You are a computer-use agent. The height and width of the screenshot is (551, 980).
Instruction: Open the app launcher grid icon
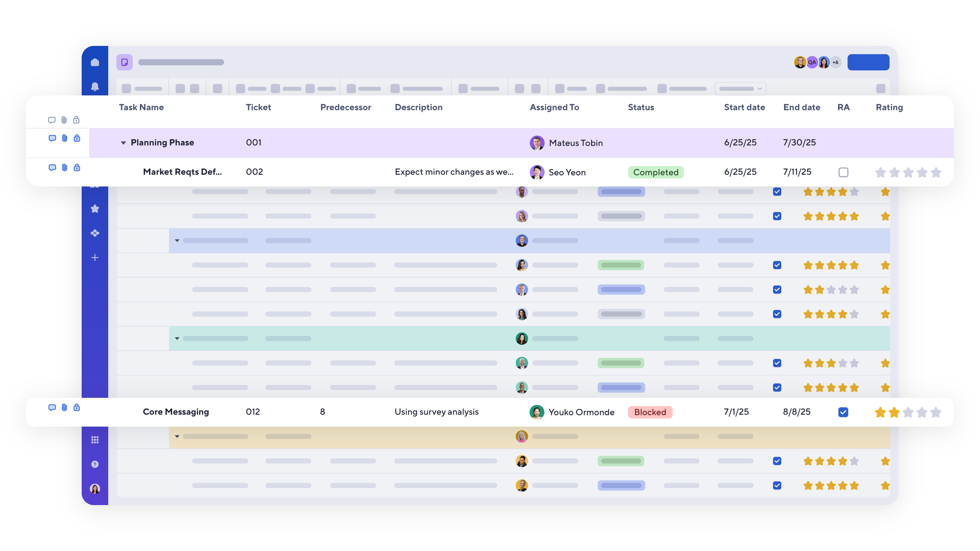pos(95,439)
